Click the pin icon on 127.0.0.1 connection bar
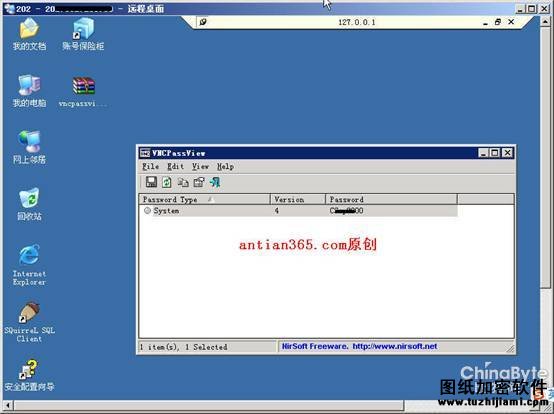 tap(203, 22)
